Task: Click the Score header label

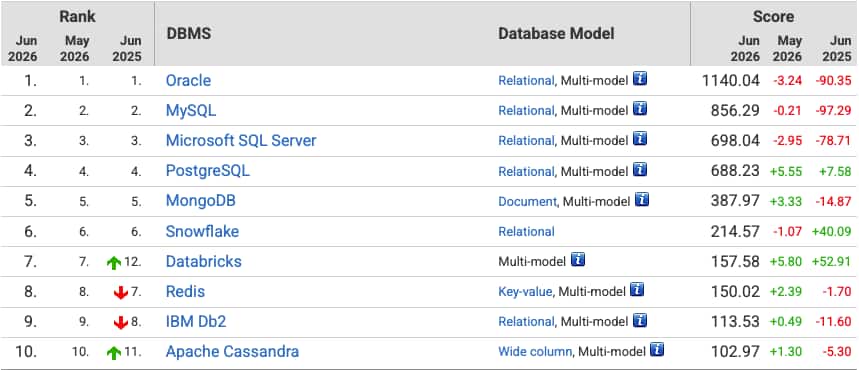Action: pyautogui.click(x=773, y=16)
